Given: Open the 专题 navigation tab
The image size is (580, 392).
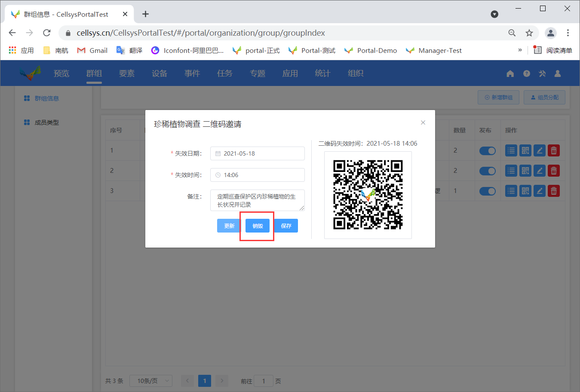Looking at the screenshot, I should [258, 73].
